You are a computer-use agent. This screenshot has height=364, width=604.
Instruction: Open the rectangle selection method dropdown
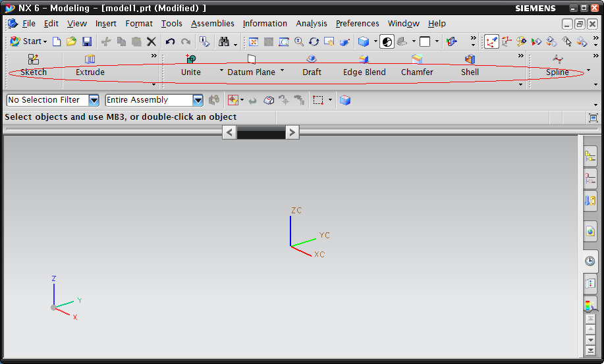pyautogui.click(x=330, y=100)
